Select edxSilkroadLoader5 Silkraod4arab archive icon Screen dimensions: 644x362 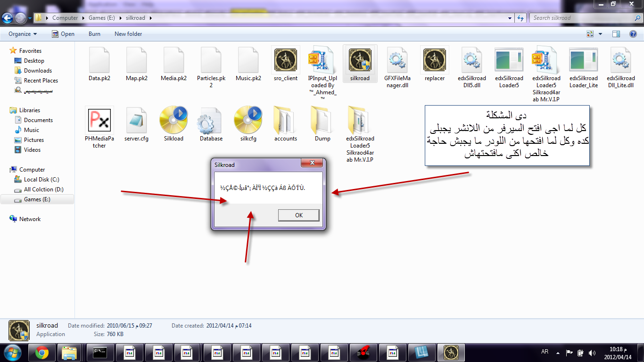point(546,60)
